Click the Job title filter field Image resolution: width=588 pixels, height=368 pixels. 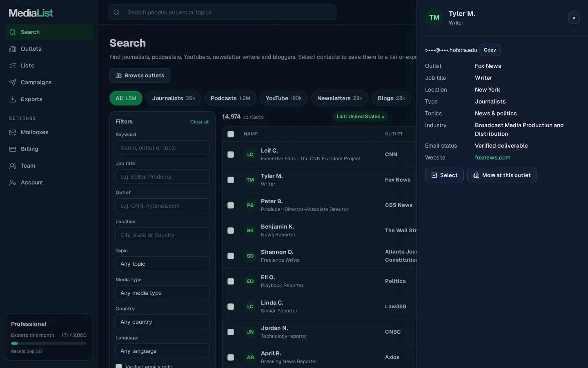(x=163, y=177)
